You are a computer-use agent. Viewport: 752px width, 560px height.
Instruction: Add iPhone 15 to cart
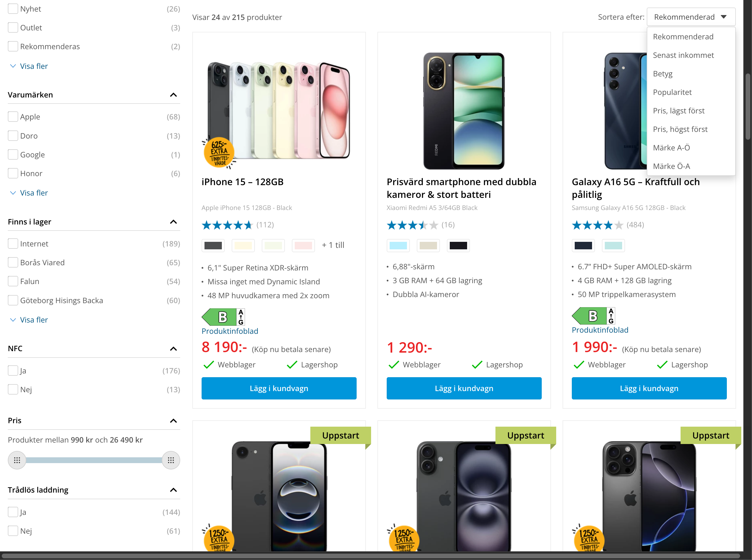point(279,388)
